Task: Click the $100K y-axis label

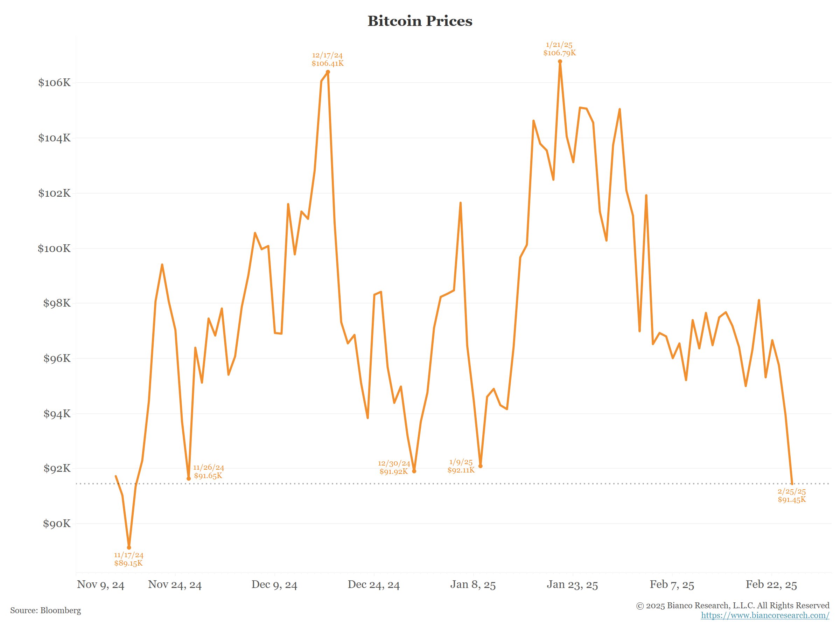Action: point(54,249)
